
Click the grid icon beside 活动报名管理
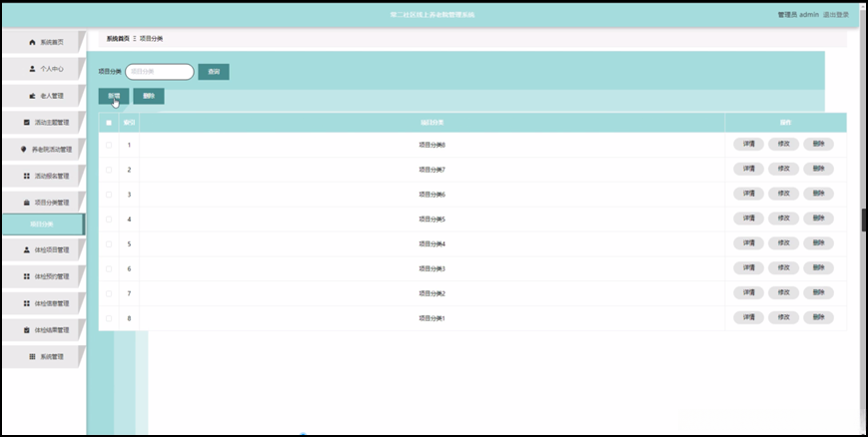coord(27,176)
